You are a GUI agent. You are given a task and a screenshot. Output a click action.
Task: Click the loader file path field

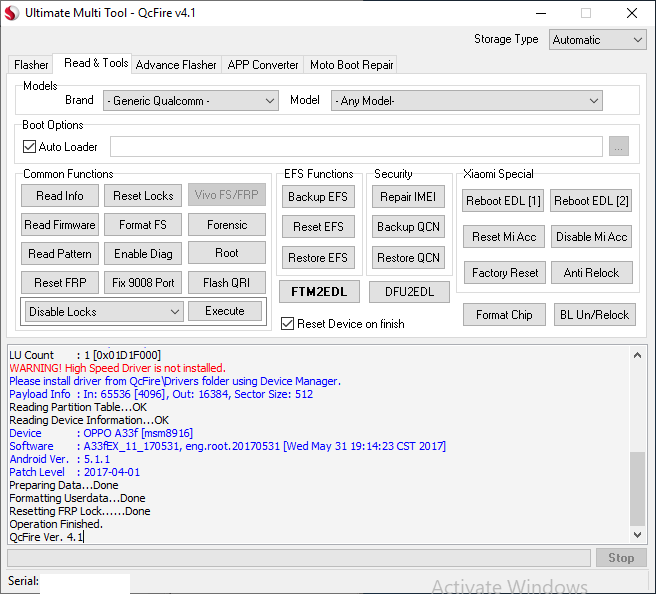(x=356, y=146)
